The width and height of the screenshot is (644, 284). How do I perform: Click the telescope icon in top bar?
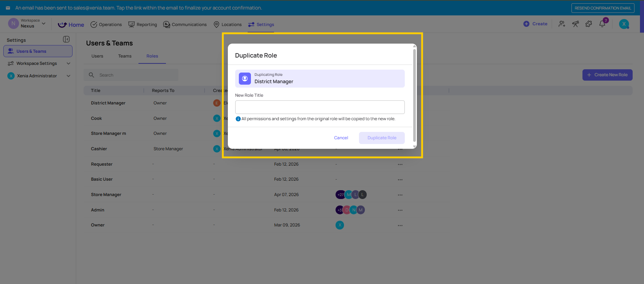pyautogui.click(x=575, y=24)
